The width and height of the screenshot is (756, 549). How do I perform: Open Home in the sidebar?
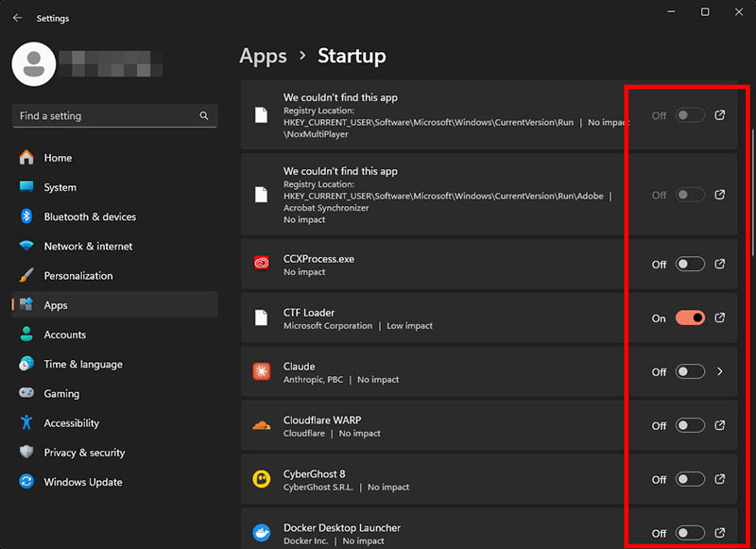coord(114,158)
